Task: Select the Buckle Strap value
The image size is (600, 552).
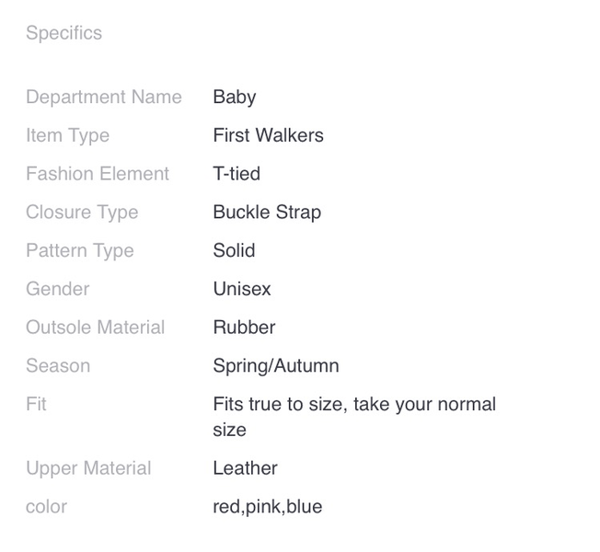Action: pos(267,212)
